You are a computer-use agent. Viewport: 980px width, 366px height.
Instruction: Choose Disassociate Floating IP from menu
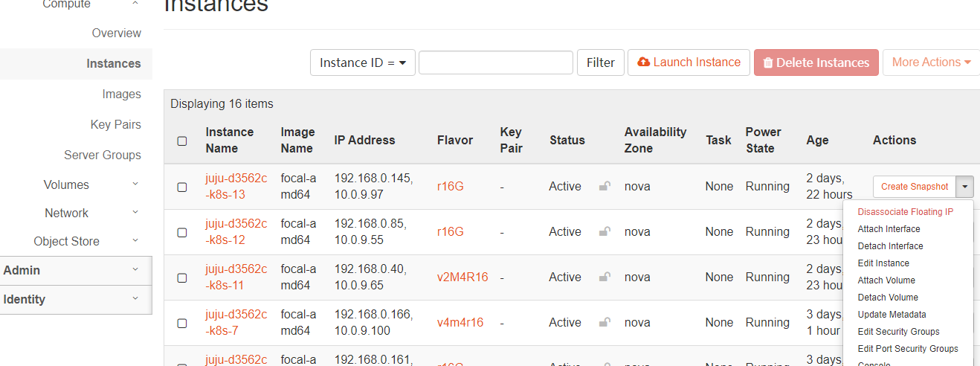coord(905,212)
